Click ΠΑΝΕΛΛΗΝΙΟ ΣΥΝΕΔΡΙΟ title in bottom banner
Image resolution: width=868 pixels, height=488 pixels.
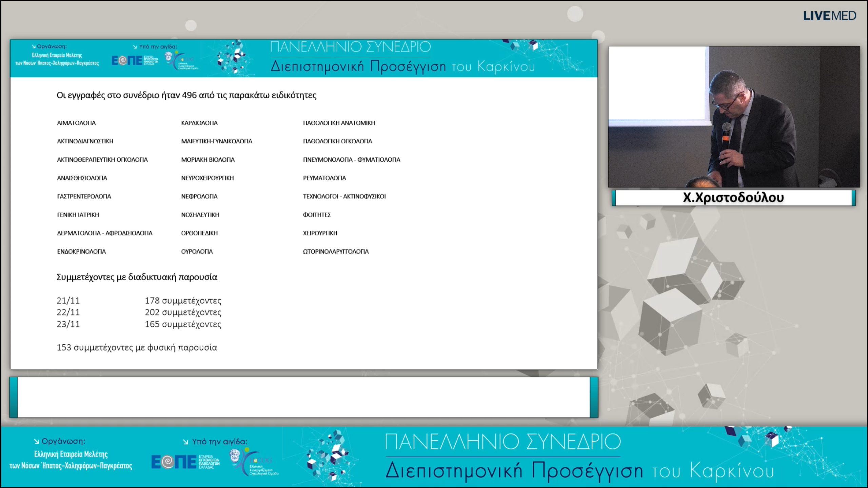[x=503, y=442]
